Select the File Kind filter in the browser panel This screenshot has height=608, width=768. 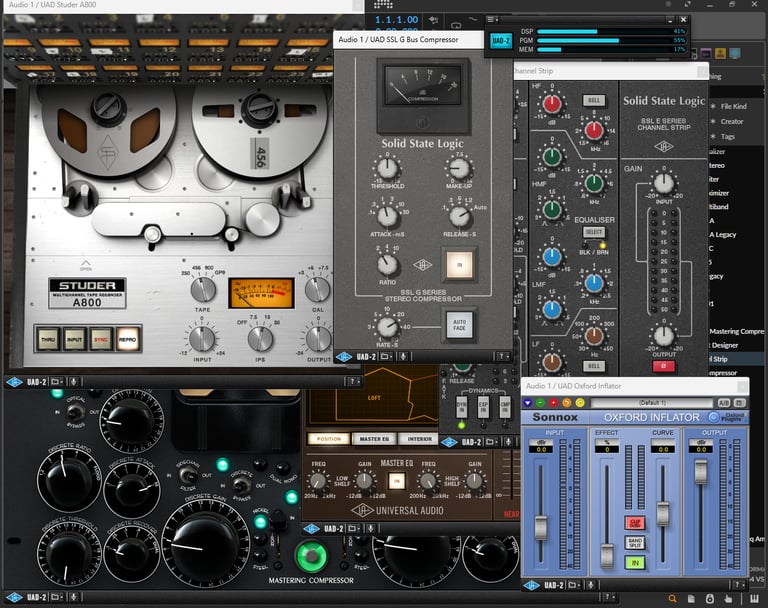(x=733, y=106)
